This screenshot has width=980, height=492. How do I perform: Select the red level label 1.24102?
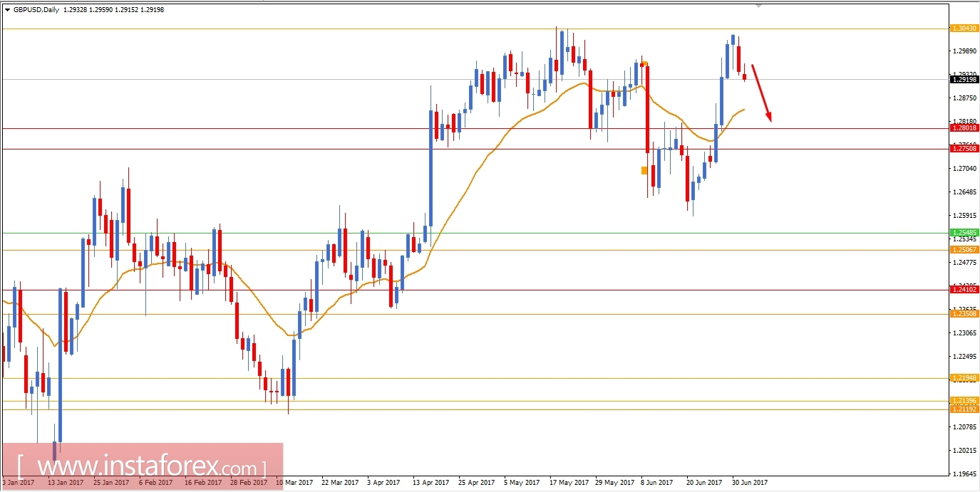964,289
